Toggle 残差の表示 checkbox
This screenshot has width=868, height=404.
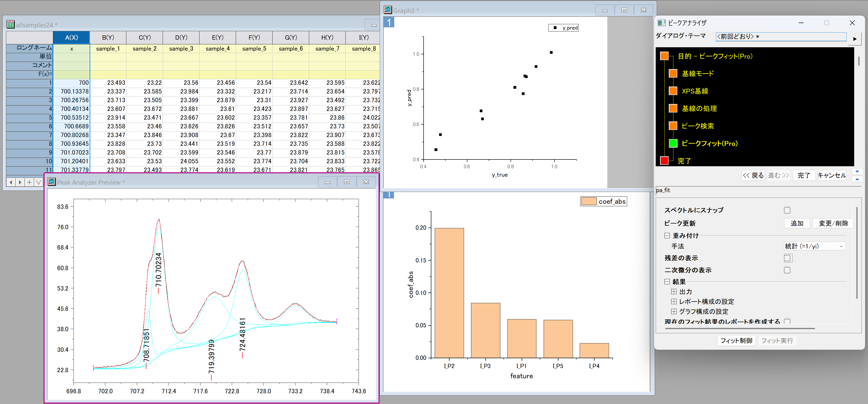click(787, 258)
